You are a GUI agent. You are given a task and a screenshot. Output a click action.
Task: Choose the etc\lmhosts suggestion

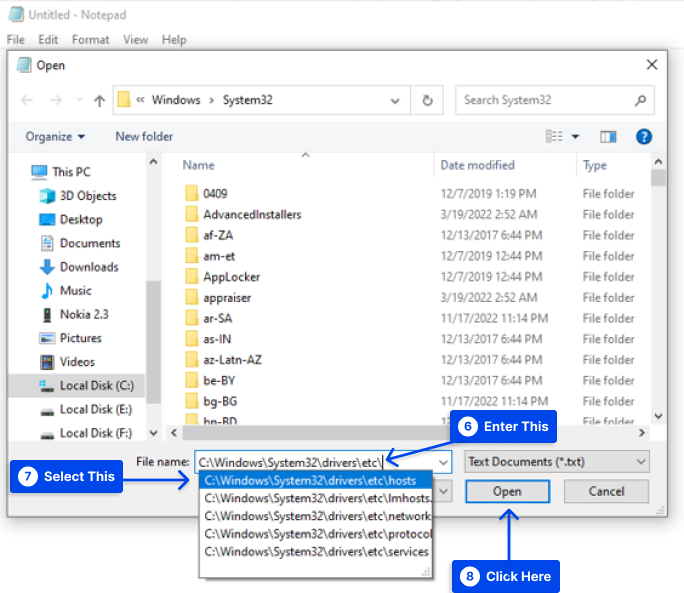click(316, 498)
